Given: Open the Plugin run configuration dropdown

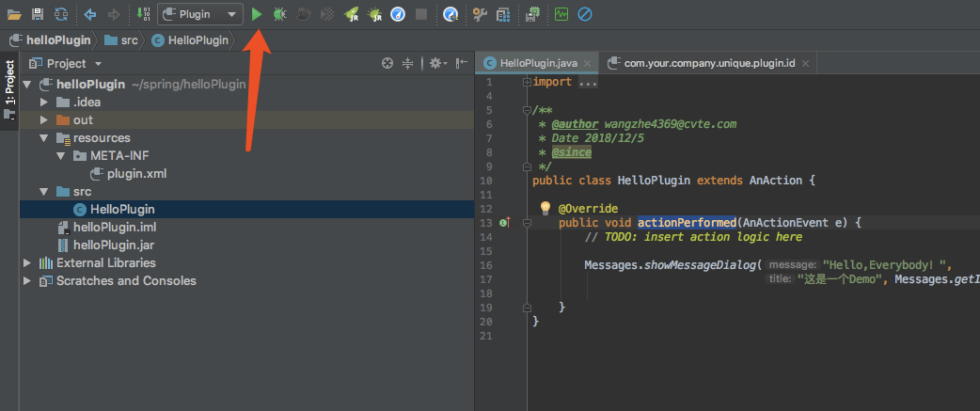Looking at the screenshot, I should 200,14.
